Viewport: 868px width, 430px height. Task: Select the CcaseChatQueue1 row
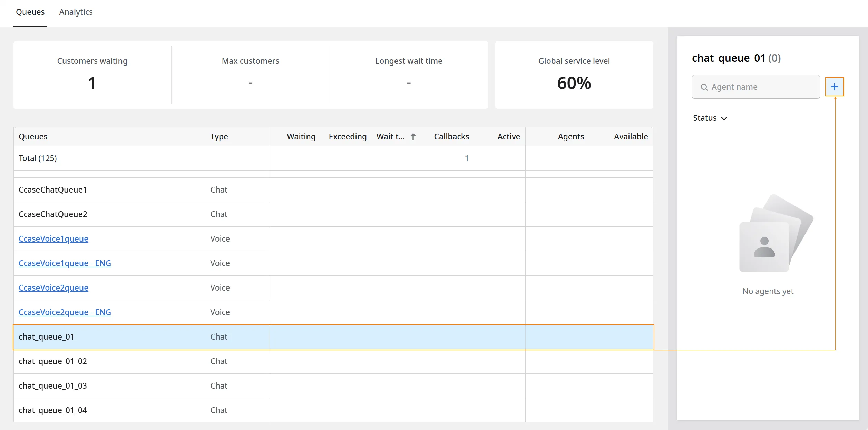(x=333, y=190)
